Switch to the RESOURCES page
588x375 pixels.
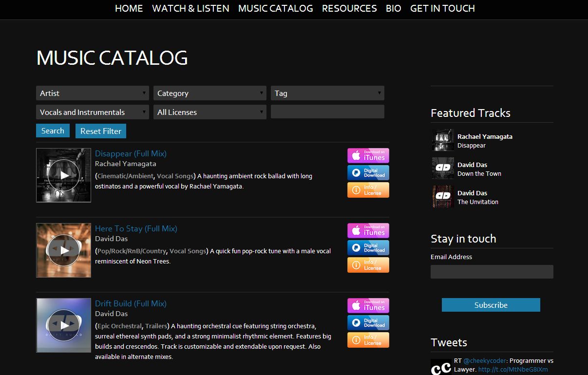point(349,8)
